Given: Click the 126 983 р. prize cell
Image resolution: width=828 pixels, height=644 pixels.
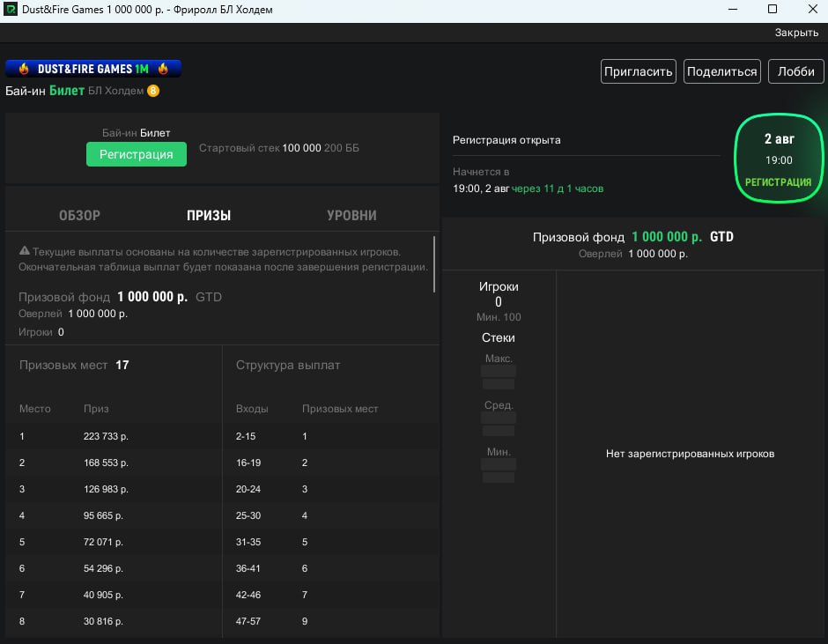Looking at the screenshot, I should pyautogui.click(x=106, y=489).
